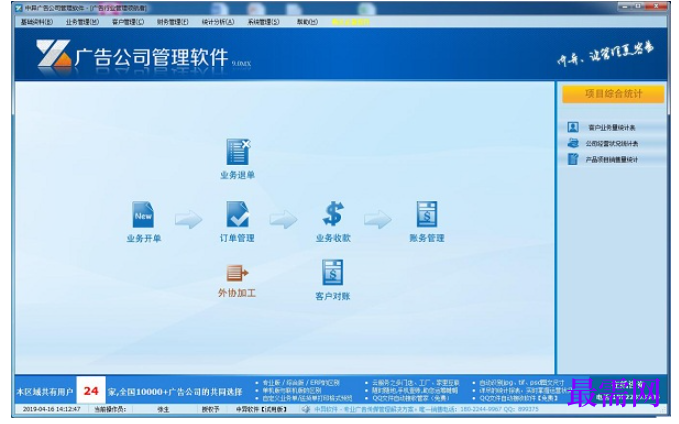The height and width of the screenshot is (424, 679).
Task: Open the 业务开单 New order icon
Action: 143,214
